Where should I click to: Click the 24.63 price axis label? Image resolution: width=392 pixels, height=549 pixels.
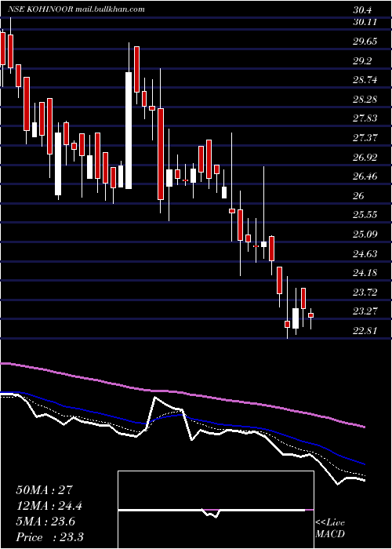[365, 253]
